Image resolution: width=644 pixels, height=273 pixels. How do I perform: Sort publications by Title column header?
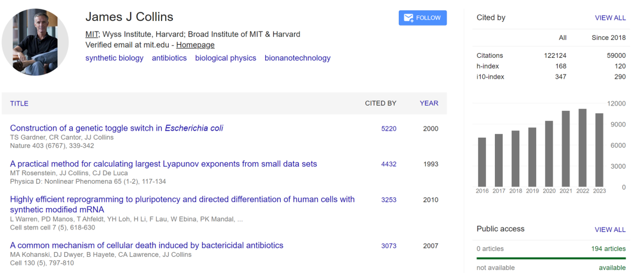click(19, 103)
